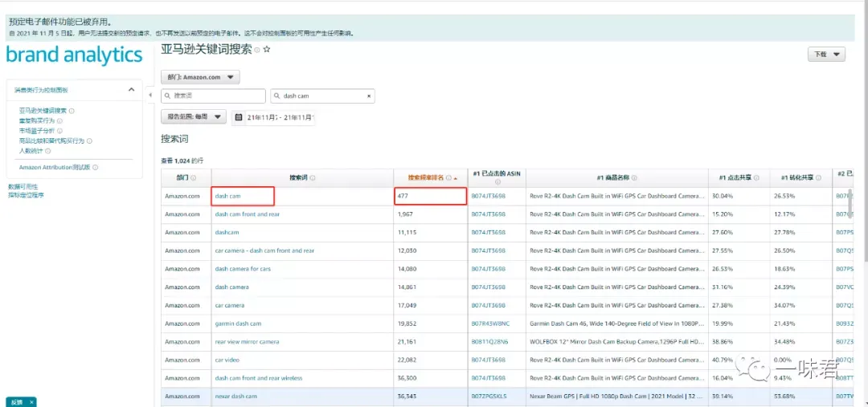This screenshot has height=407, width=868.
Task: Select 市场篮子分析 in sidebar
Action: click(37, 131)
